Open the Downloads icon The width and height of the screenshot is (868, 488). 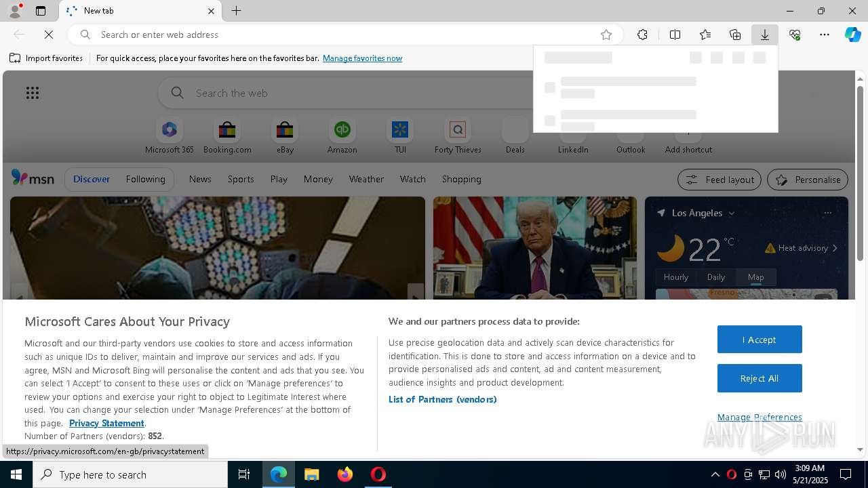point(765,35)
